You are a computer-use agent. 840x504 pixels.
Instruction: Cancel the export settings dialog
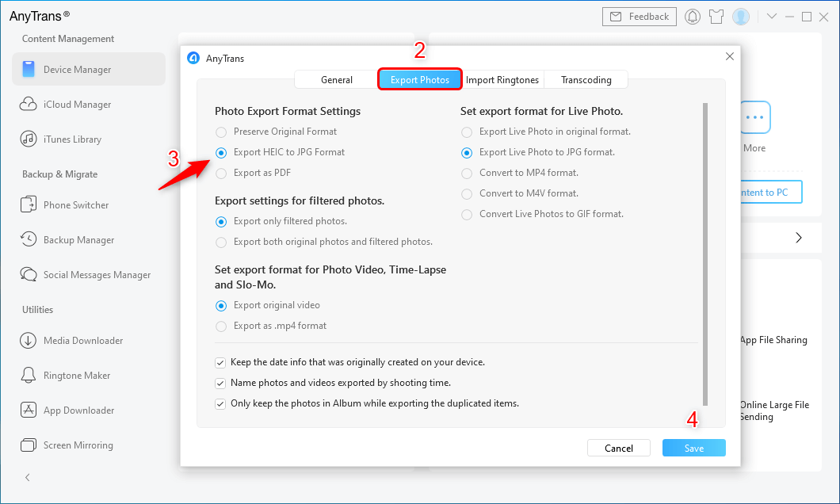(618, 448)
